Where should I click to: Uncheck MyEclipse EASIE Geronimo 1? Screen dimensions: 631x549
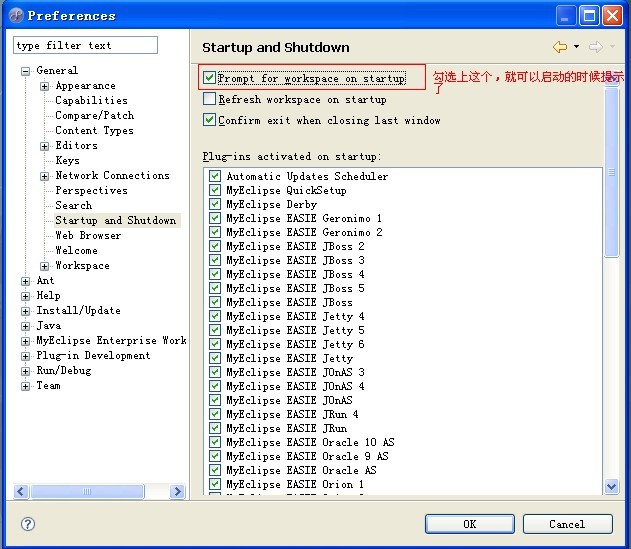tap(215, 218)
